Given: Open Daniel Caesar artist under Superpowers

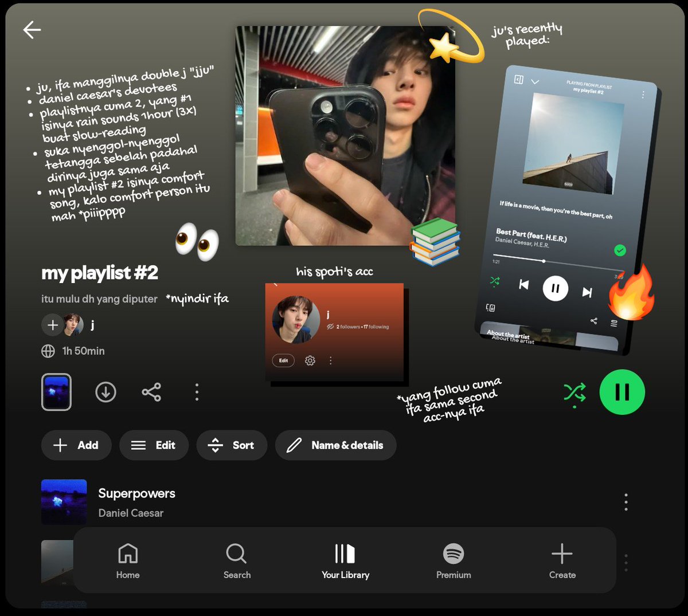Looking at the screenshot, I should click(131, 513).
